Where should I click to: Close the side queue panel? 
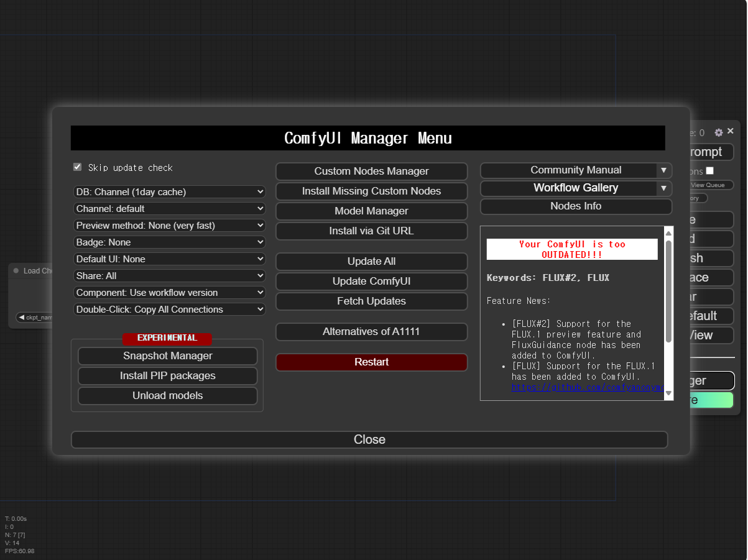click(731, 131)
